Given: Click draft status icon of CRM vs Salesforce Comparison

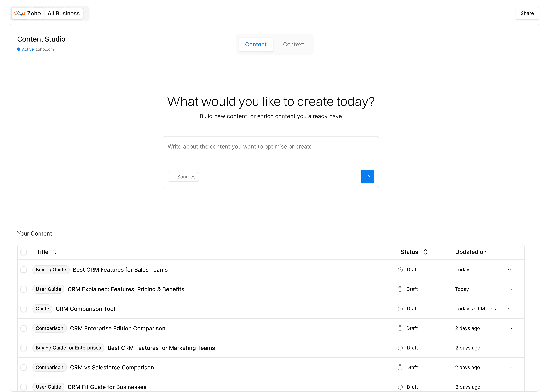Looking at the screenshot, I should [x=400, y=367].
